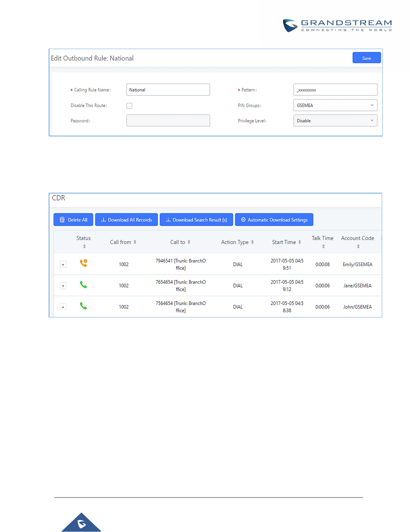The image size is (411, 532).
Task: Click the DIAL action type in Jane's row
Action: pos(238,285)
